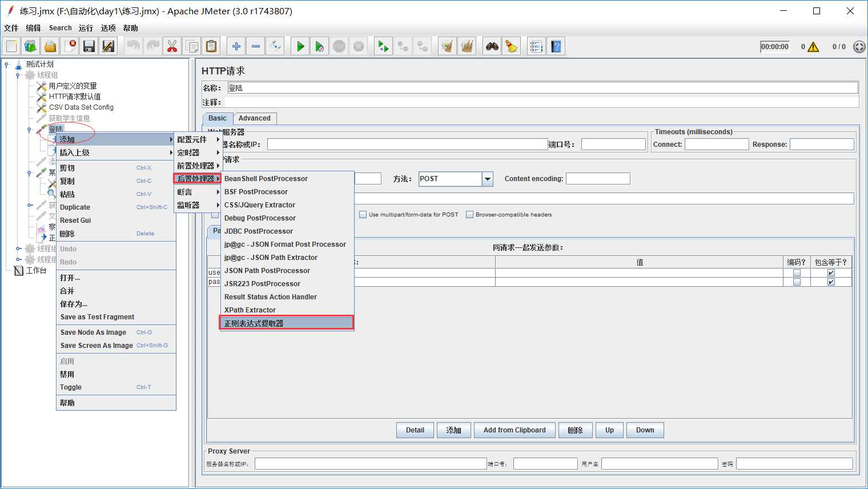Toggle Include Equals checkbox in first parameter row
Viewport: 868px width, 489px height.
pos(831,273)
